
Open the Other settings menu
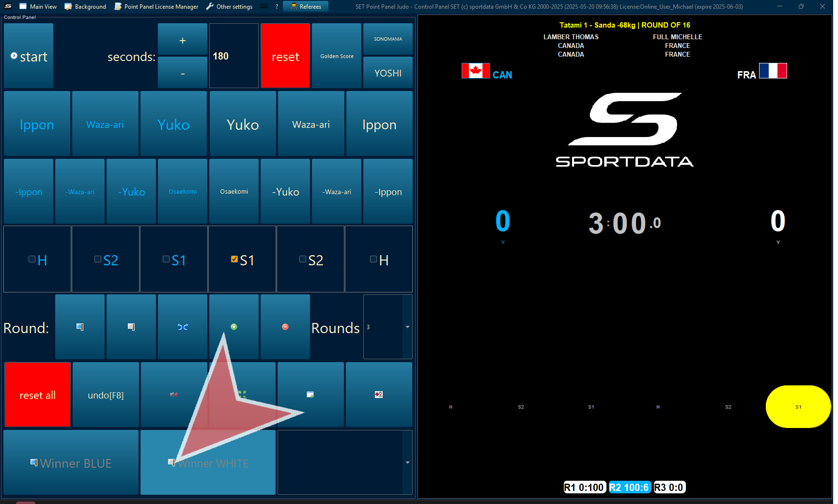click(229, 6)
